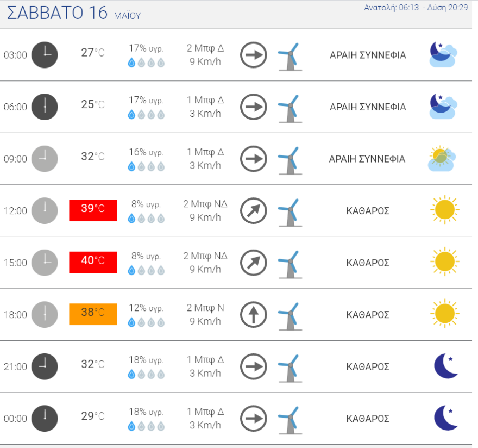478x448 pixels.
Task: Click the ΑΡΑΙΗ ΣΥΝΝΕΦΙΑ label at 06:00
Action: [x=368, y=107]
